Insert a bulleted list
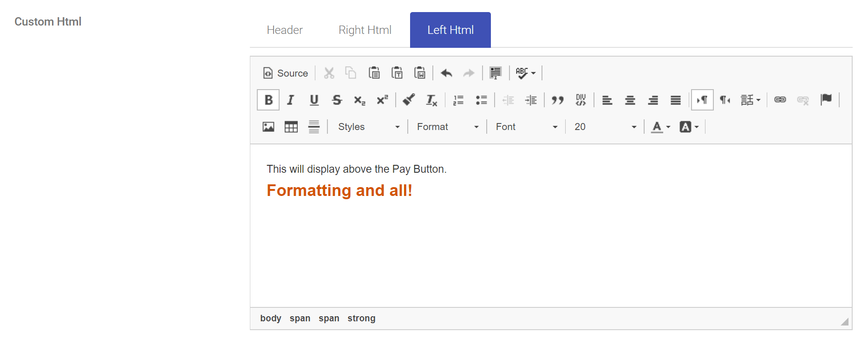This screenshot has width=868, height=345. point(481,100)
